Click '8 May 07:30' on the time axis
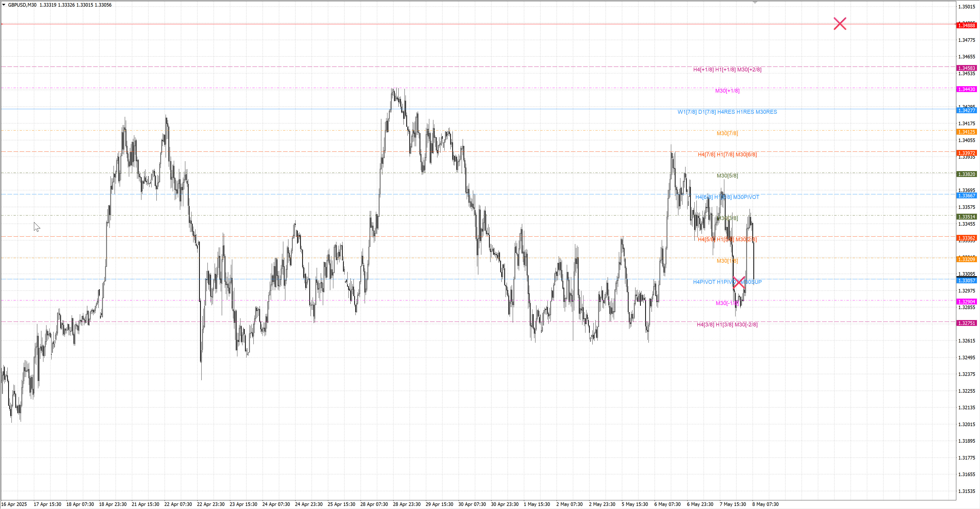The image size is (980, 509). point(765,504)
